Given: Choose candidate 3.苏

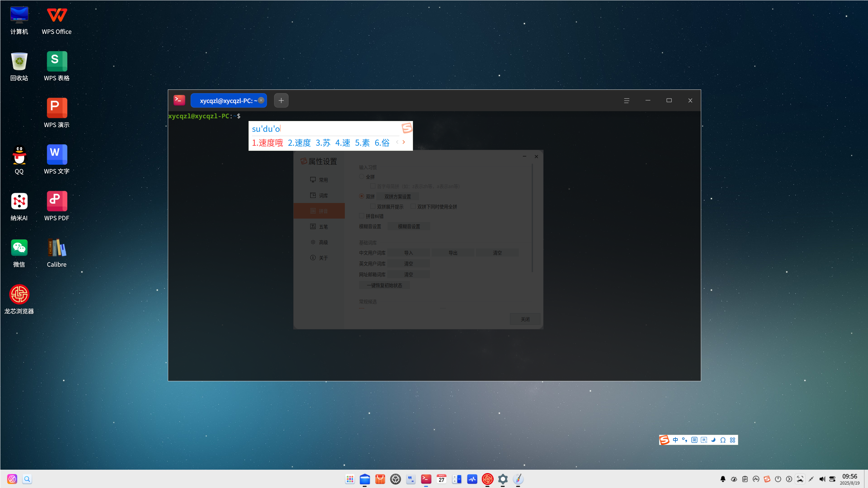Looking at the screenshot, I should (323, 143).
